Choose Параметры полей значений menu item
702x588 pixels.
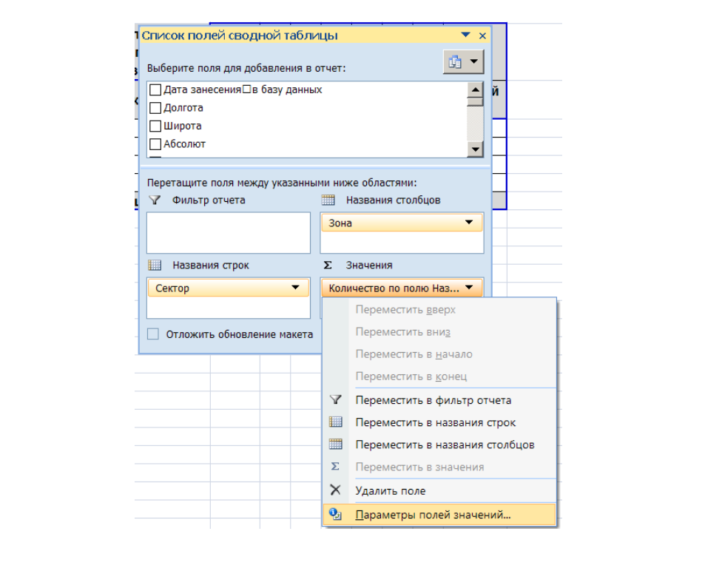[433, 515]
